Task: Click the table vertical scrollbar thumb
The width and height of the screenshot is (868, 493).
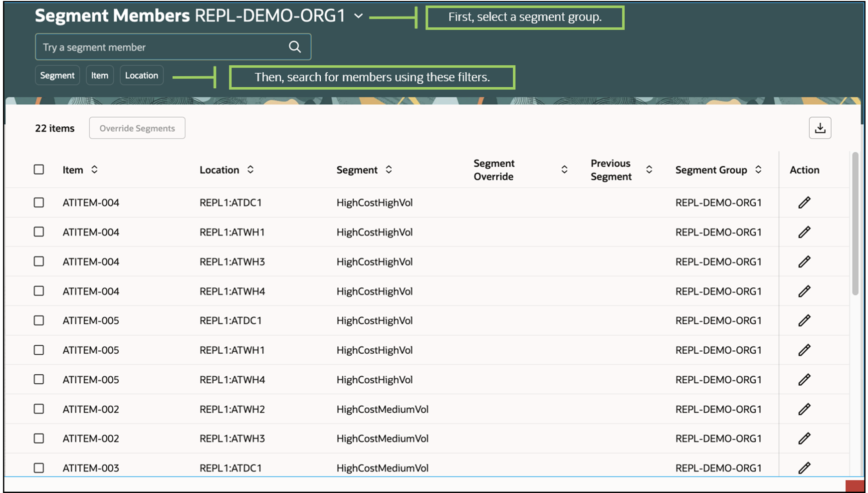Action: pyautogui.click(x=855, y=224)
